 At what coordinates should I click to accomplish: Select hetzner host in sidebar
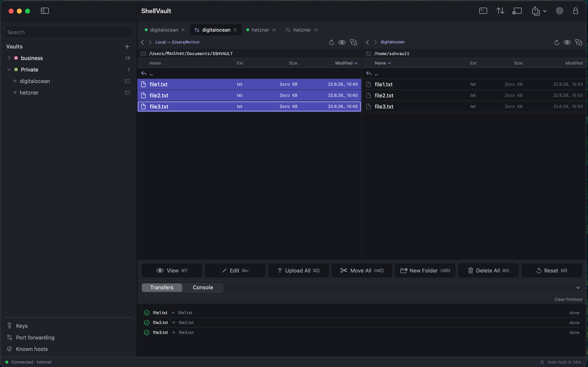pos(29,93)
